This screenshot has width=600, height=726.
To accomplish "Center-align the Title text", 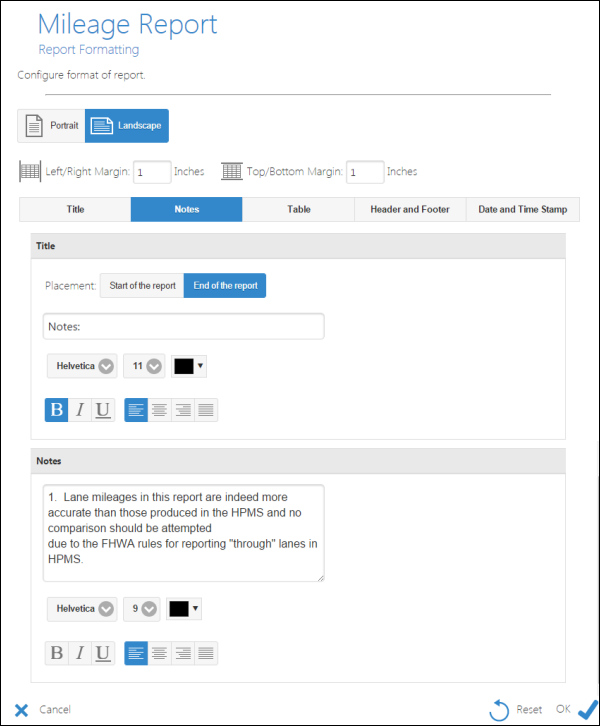I will pyautogui.click(x=160, y=409).
